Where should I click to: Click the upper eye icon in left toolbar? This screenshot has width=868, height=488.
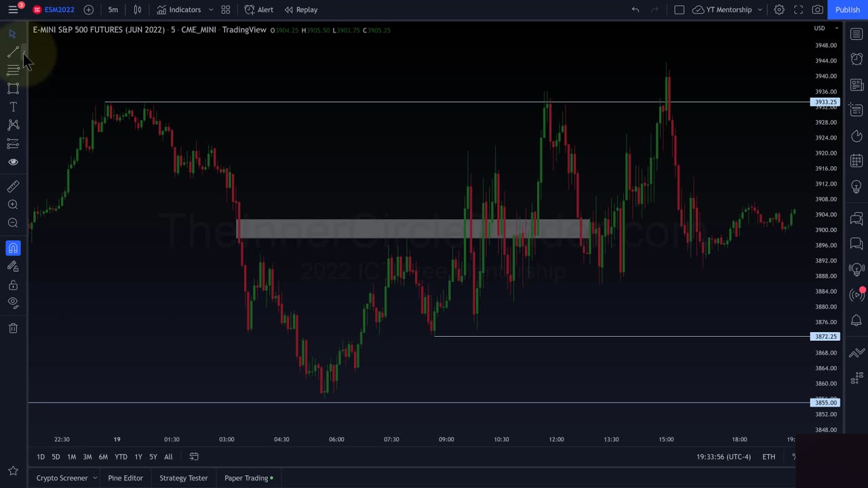[12, 162]
